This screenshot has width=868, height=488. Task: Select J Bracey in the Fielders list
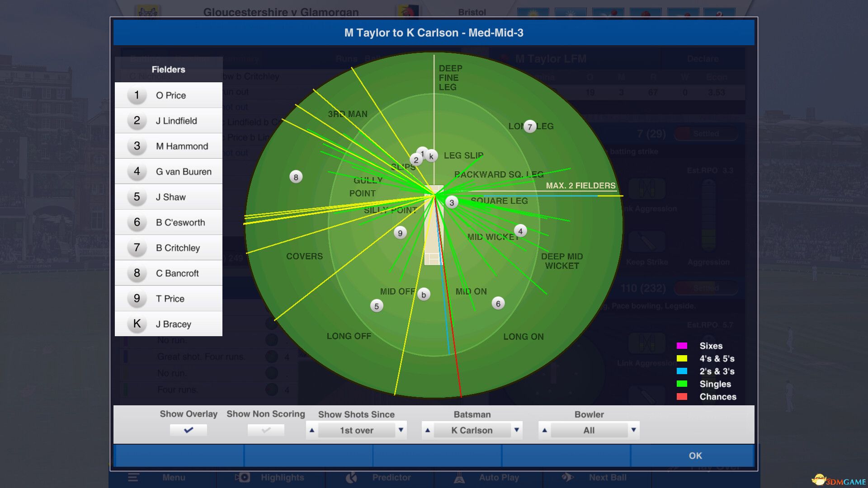(169, 324)
